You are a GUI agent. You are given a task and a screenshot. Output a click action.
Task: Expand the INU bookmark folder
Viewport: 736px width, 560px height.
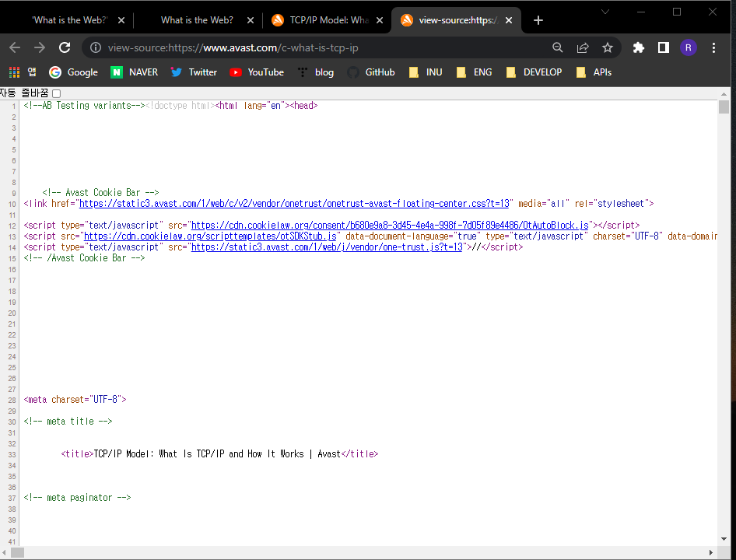[x=426, y=72]
